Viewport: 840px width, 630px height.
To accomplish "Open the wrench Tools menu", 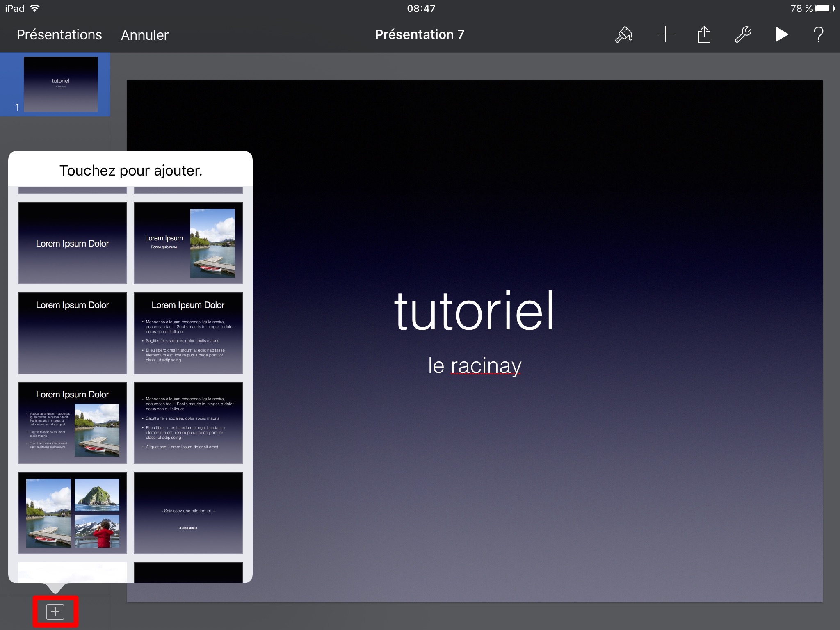I will point(743,35).
